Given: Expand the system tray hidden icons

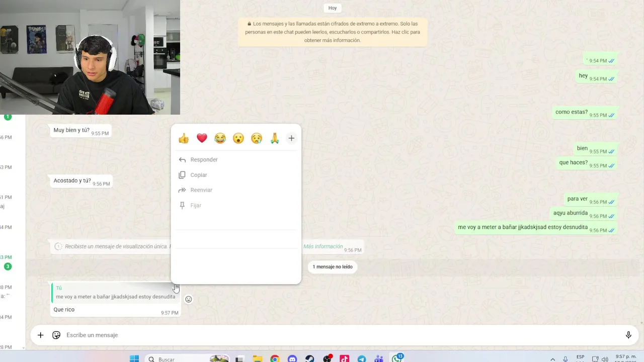Looking at the screenshot, I should tap(553, 359).
